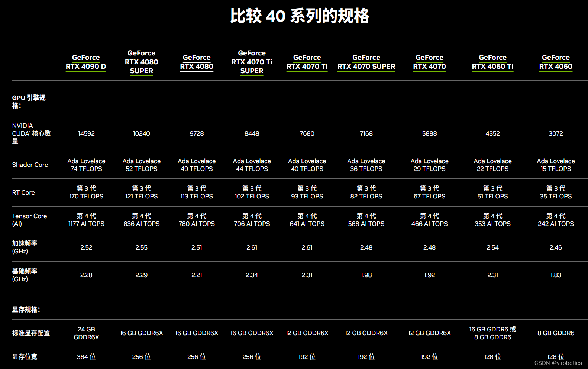This screenshot has width=588, height=369.
Task: Click the 15 TFLOPS shader cell
Action: coord(556,165)
